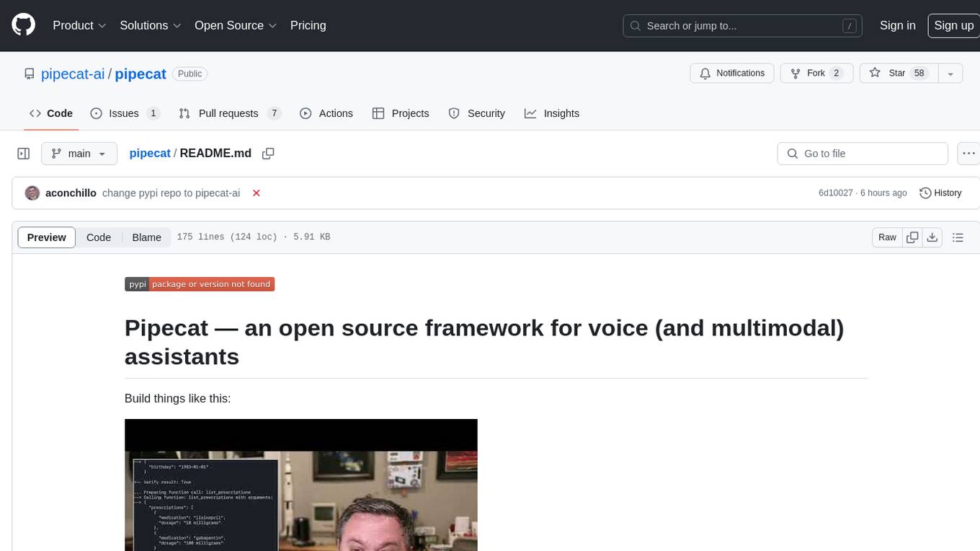Expand the Solutions menu
980x551 pixels.
(x=150, y=25)
